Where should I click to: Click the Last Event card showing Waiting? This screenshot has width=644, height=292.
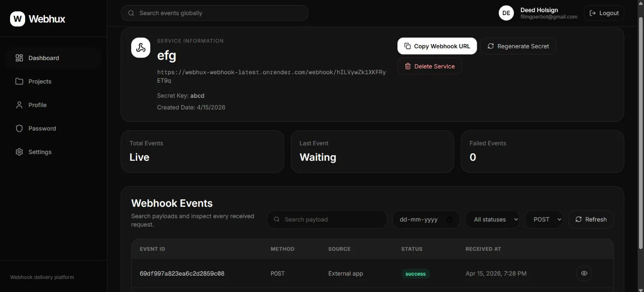coord(372,151)
